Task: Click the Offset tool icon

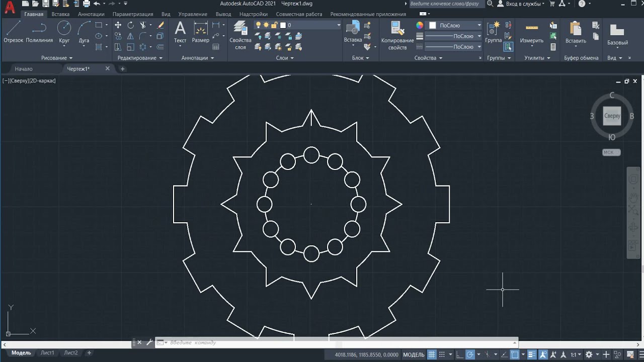Action: point(160,47)
